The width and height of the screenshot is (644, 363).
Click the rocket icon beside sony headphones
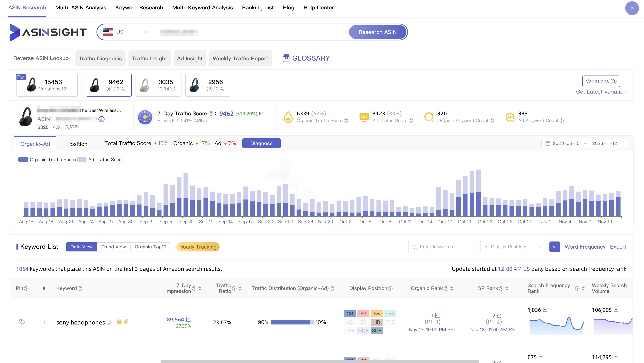pos(126,321)
